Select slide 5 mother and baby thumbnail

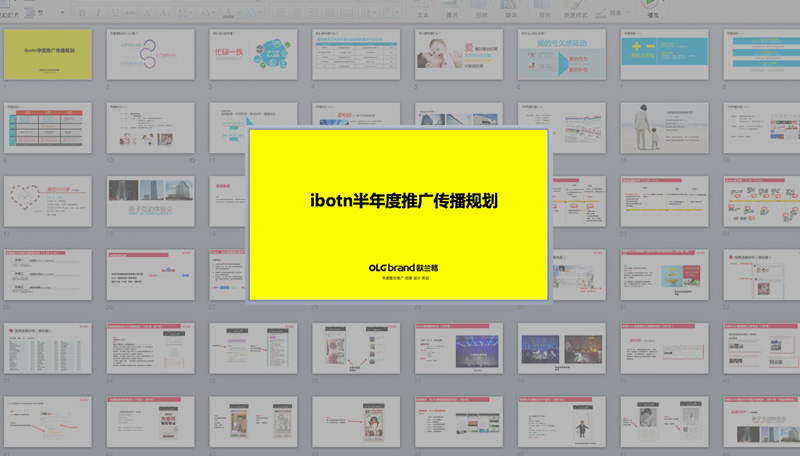(459, 54)
